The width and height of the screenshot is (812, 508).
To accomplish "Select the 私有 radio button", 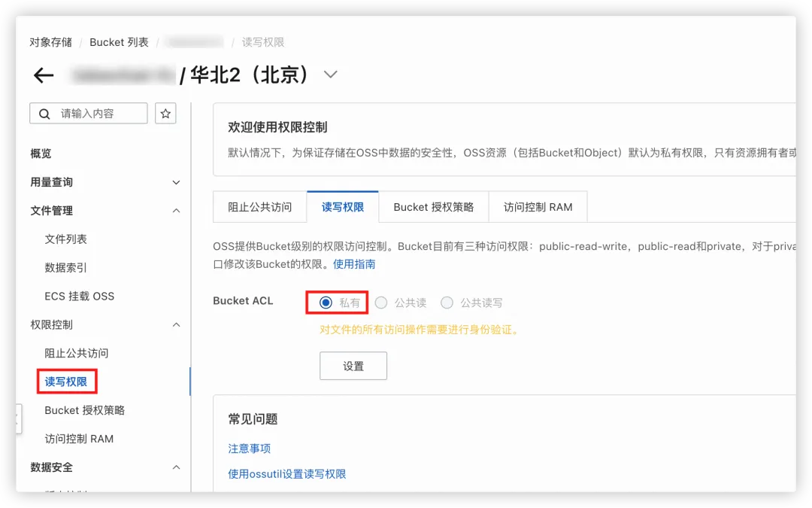I will 326,303.
